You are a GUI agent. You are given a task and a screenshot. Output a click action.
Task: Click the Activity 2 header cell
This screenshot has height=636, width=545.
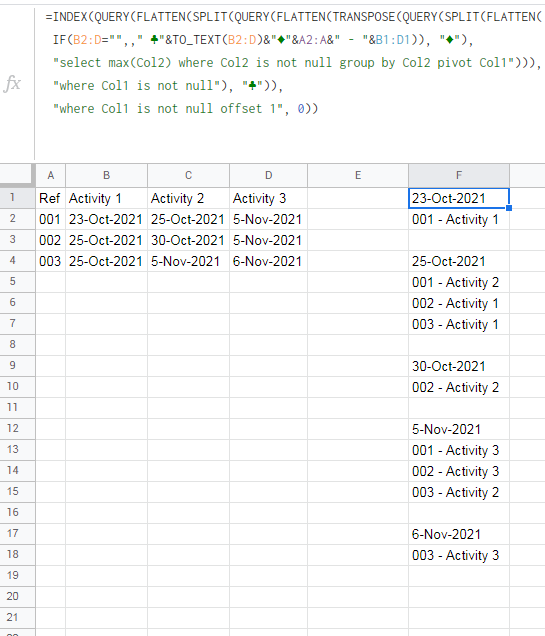[188, 198]
